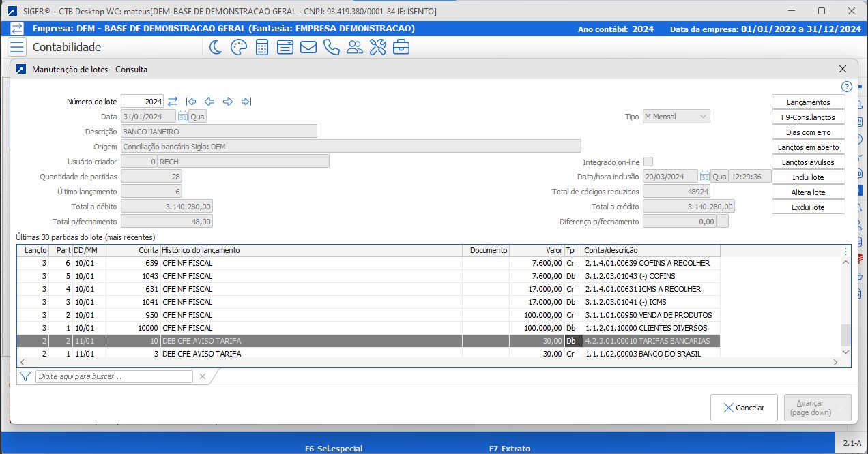This screenshot has width=868, height=454.
Task: Select the row 3.1.2.03.01043 (-) COFINS
Action: tap(368, 276)
